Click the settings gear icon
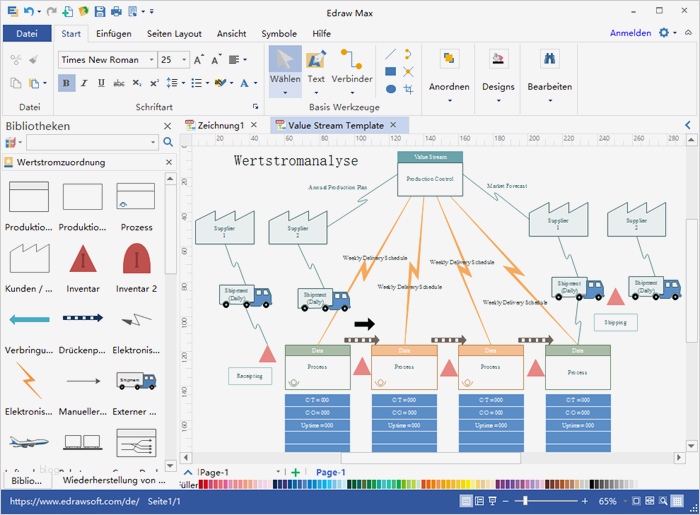This screenshot has width=700, height=515. coord(664,33)
